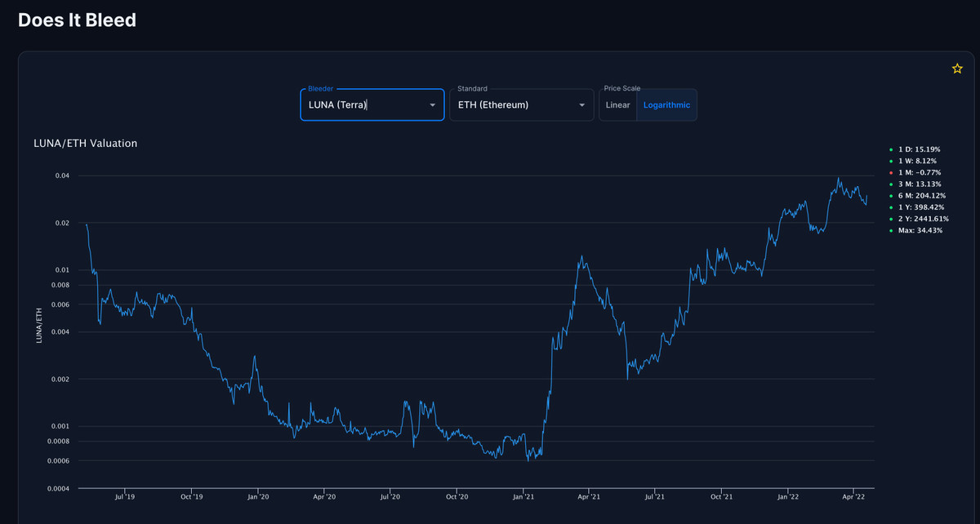Expand the Bleeder dropdown arrow
Screen dimensions: 980x524
432,105
